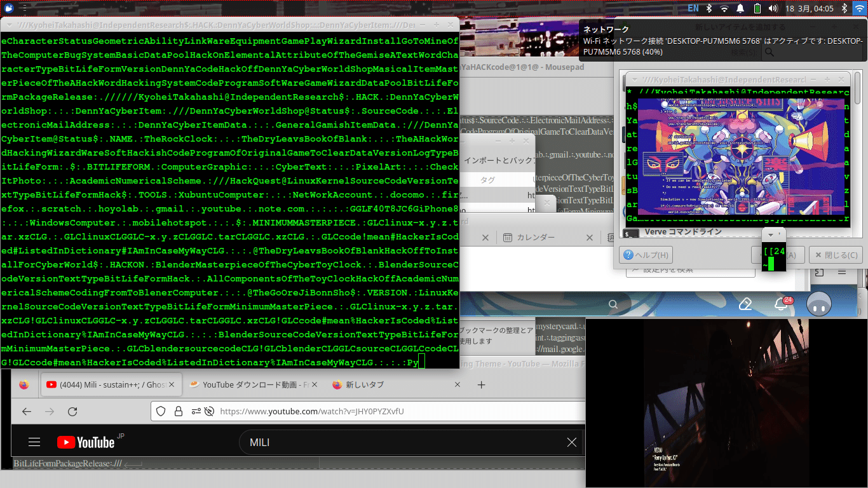868x488 pixels.
Task: Click the 閉じる(C) close button in dialog
Action: pos(836,255)
